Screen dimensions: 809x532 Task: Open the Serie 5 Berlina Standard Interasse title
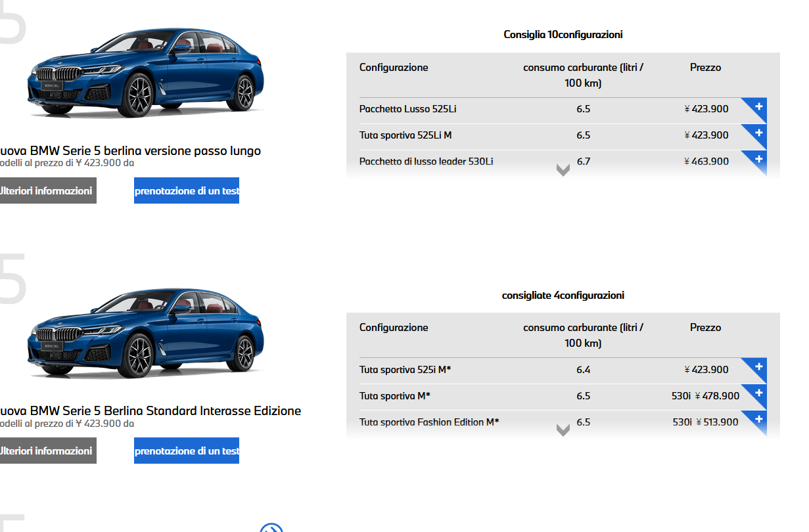pyautogui.click(x=150, y=411)
